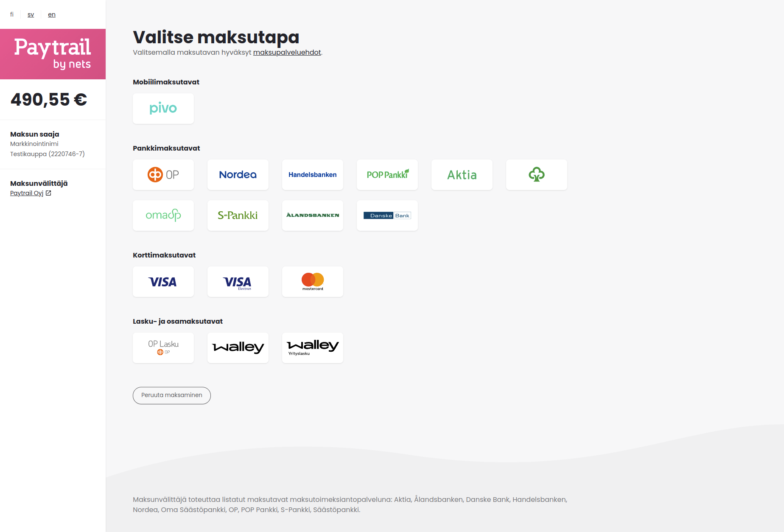Click Peruuta maksaminen cancel button
The height and width of the screenshot is (532, 784).
[x=172, y=395]
